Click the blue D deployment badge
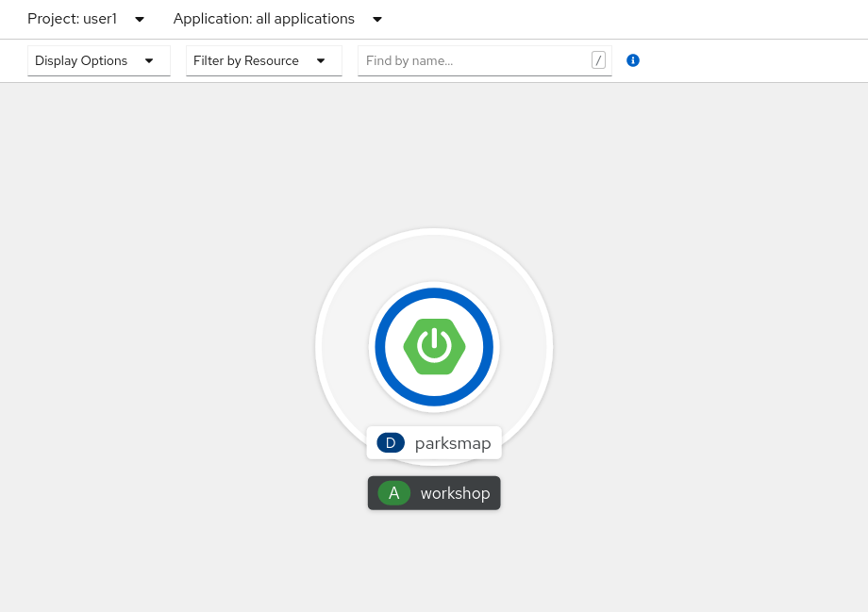This screenshot has height=612, width=868. [x=391, y=443]
